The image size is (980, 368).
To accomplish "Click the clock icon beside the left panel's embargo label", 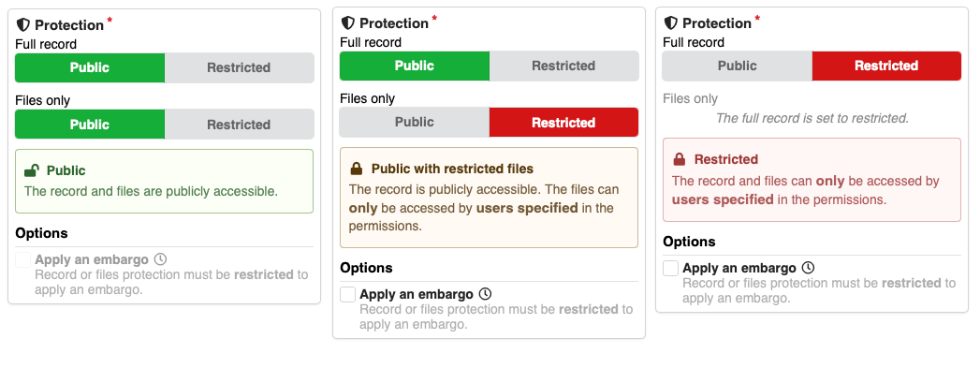I will pos(160,259).
